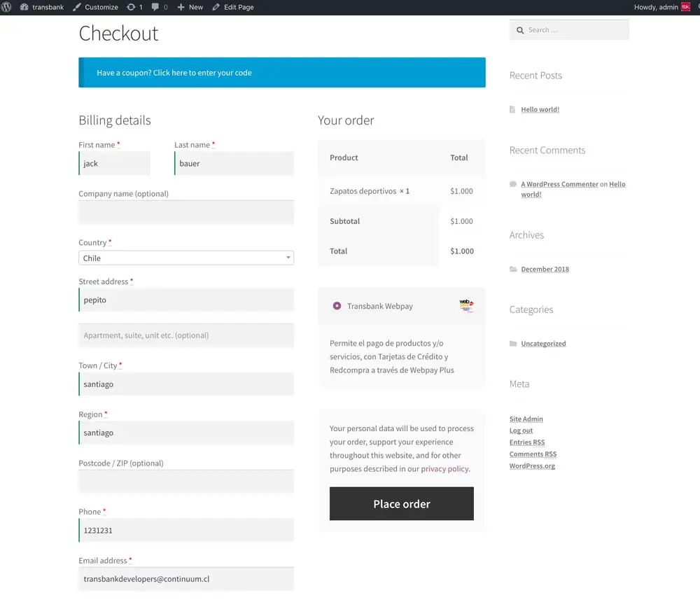700x602 pixels.
Task: Open the Country dropdown showing Chile
Action: tap(186, 258)
